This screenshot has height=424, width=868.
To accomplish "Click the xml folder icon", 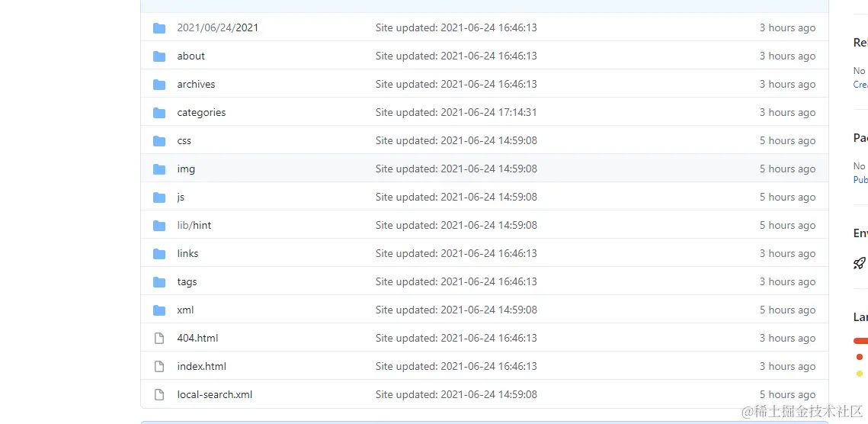I will point(159,310).
